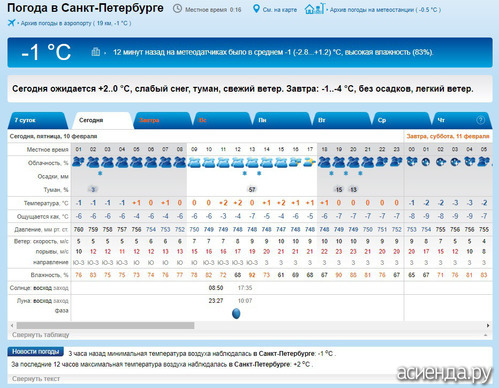Screen dimensions: 499x388
Task: Click today's hour 04 cloudiness icon
Action: [x=122, y=163]
